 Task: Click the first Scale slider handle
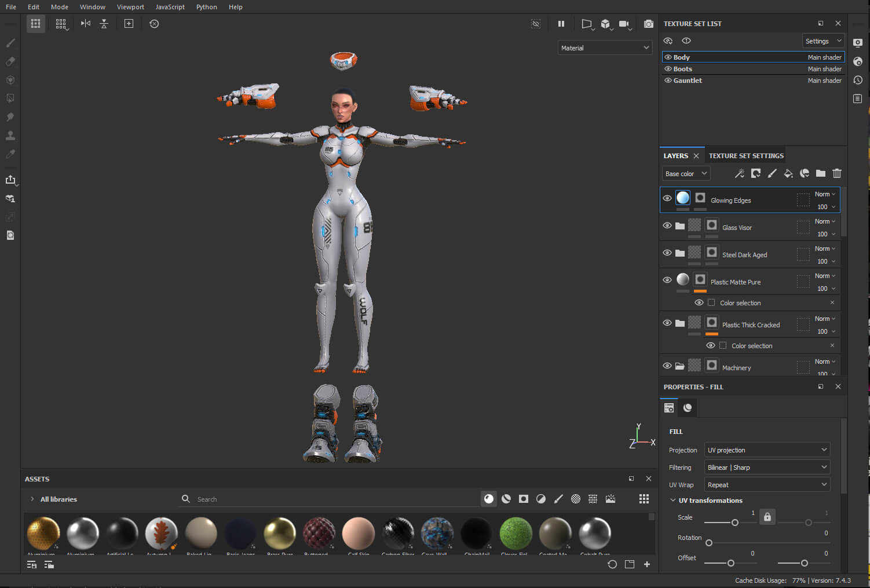click(735, 523)
